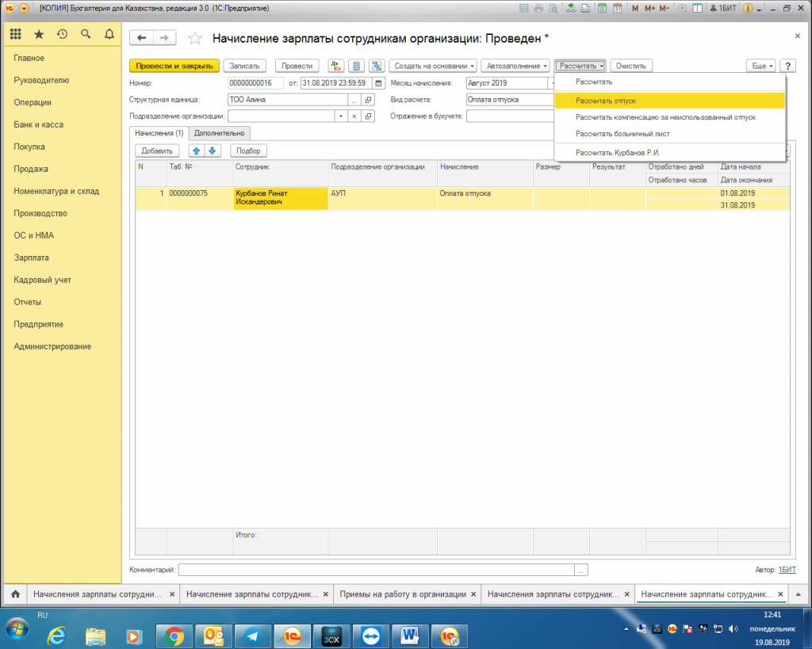This screenshot has height=649, width=812.
Task: Open Подразделение организации dropdown arrow
Action: click(x=340, y=116)
